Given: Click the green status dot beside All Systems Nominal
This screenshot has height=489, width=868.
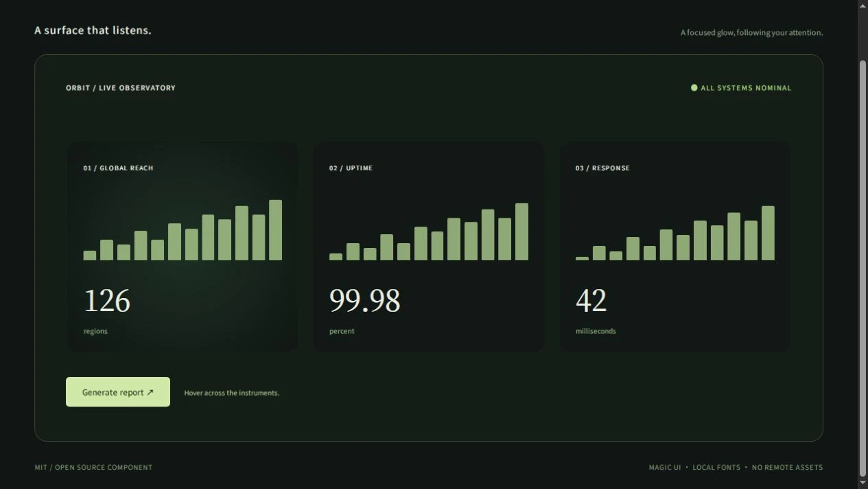Looking at the screenshot, I should 694,88.
